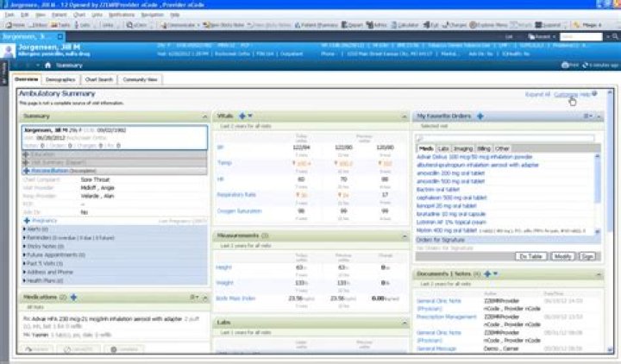Image resolution: width=621 pixels, height=364 pixels.
Task: Open the Navigation menu
Action: pyautogui.click(x=152, y=15)
